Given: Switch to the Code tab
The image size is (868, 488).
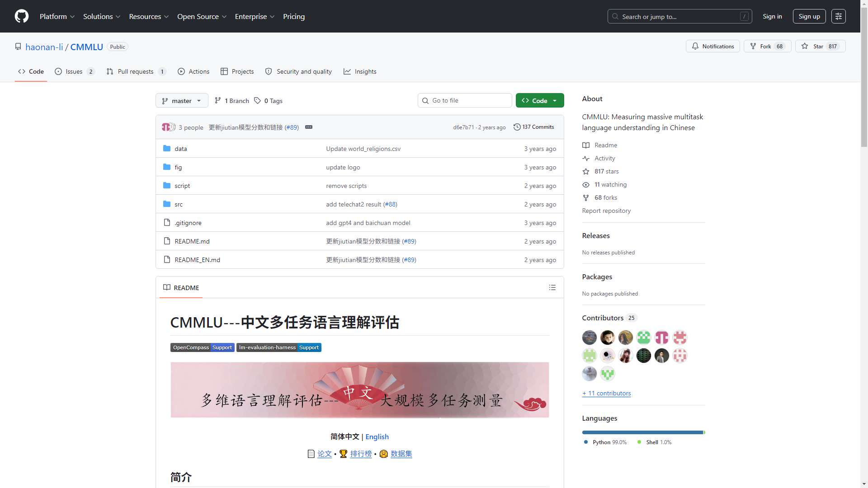Looking at the screenshot, I should click(31, 71).
